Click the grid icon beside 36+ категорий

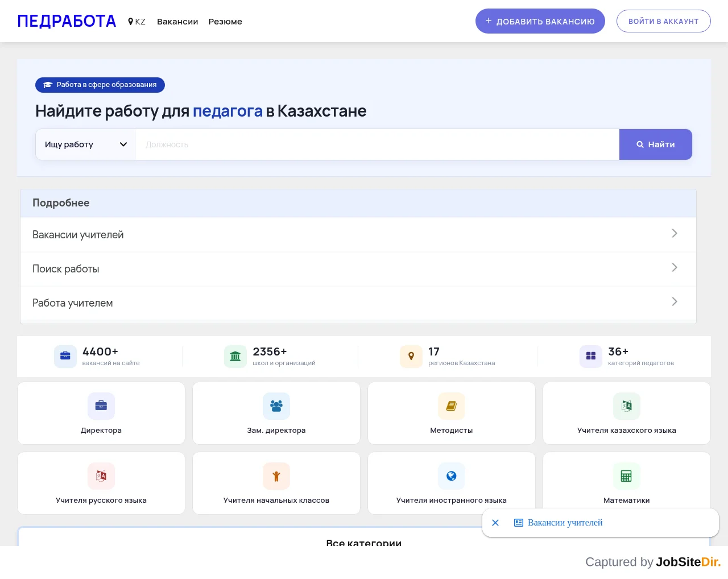(x=591, y=357)
